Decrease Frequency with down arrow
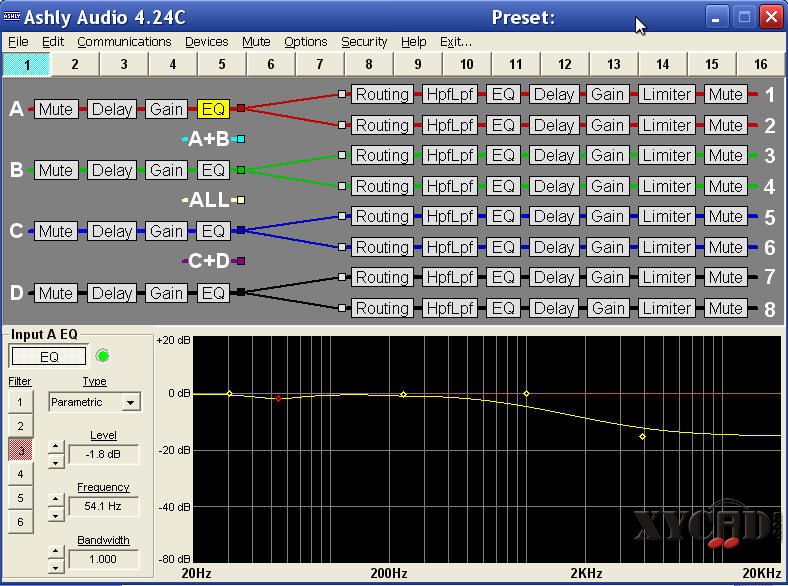Screen dimensions: 788x586 (x=56, y=515)
